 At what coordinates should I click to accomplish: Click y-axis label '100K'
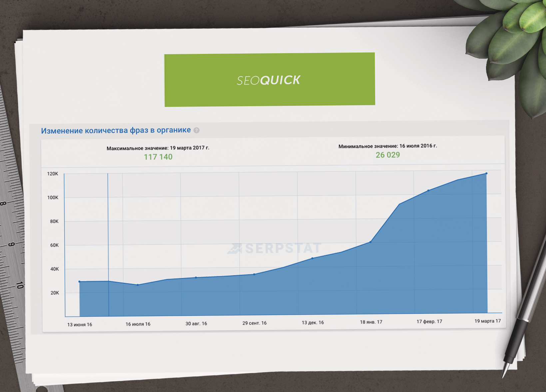tap(53, 197)
